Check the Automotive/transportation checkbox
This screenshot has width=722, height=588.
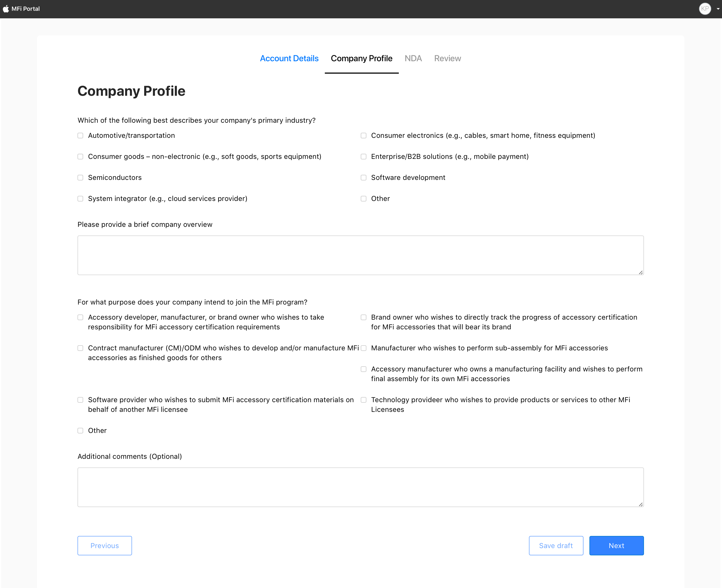coord(80,135)
